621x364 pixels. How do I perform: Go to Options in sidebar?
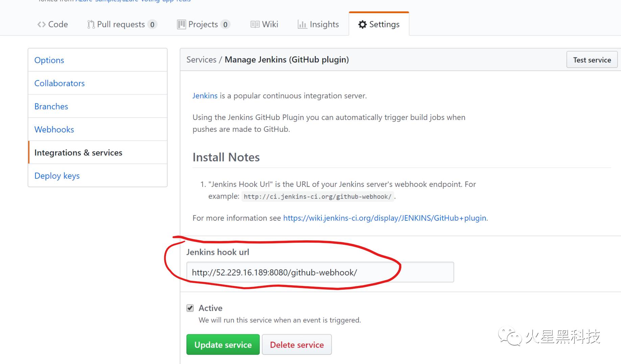[97, 60]
